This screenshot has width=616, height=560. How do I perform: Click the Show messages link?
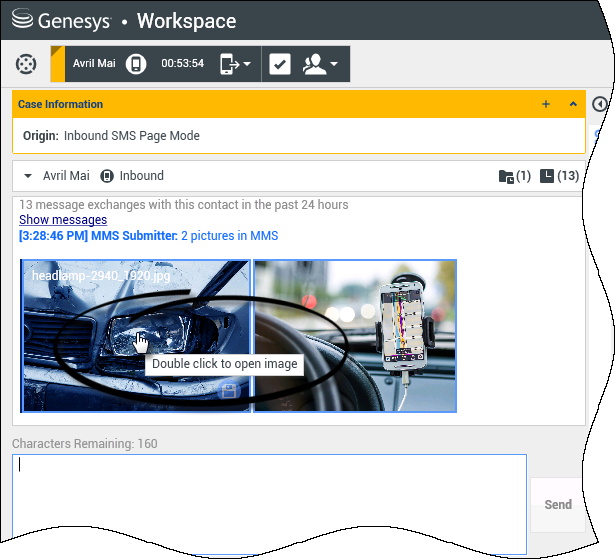click(62, 219)
